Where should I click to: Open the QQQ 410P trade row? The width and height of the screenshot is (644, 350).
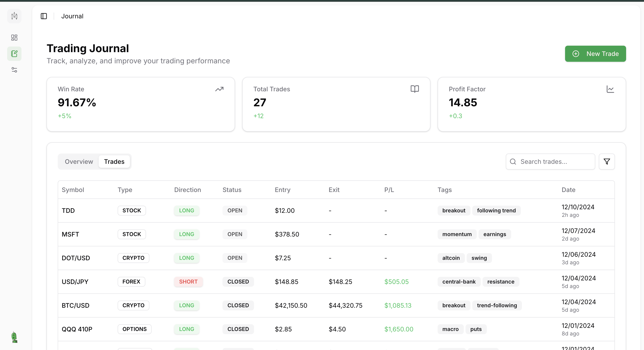[336, 329]
